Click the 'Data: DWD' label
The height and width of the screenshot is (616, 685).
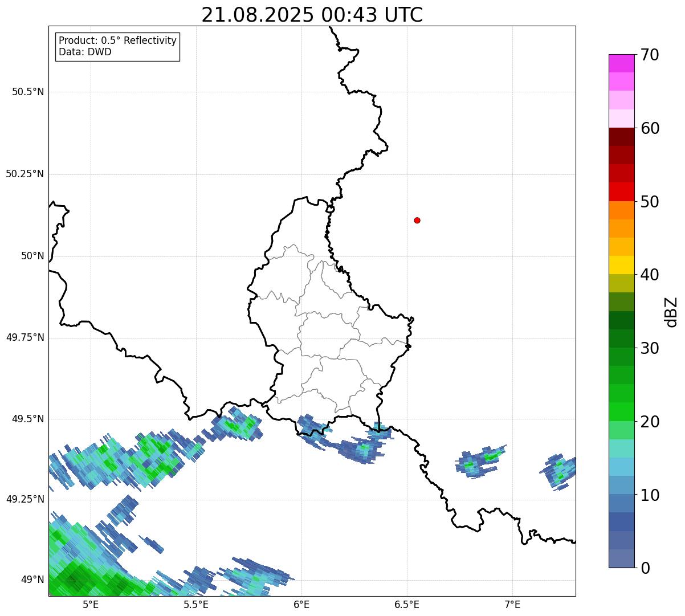click(85, 52)
